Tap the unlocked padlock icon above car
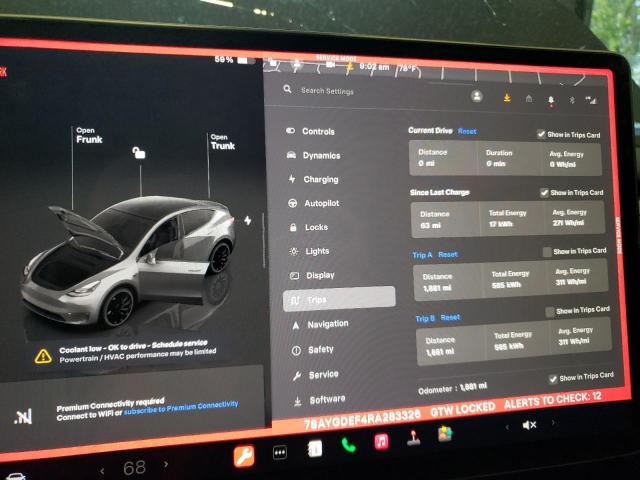This screenshot has height=480, width=640. click(139, 153)
